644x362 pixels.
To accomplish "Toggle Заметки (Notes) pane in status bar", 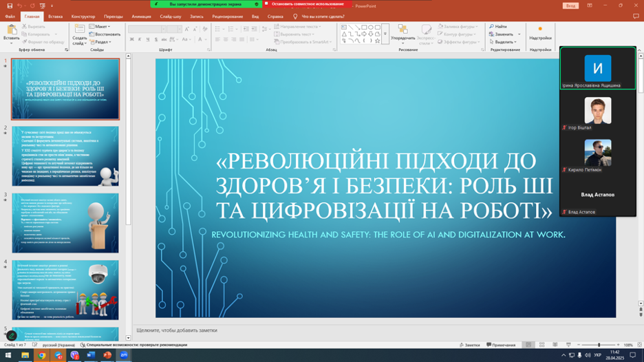I will (x=469, y=345).
